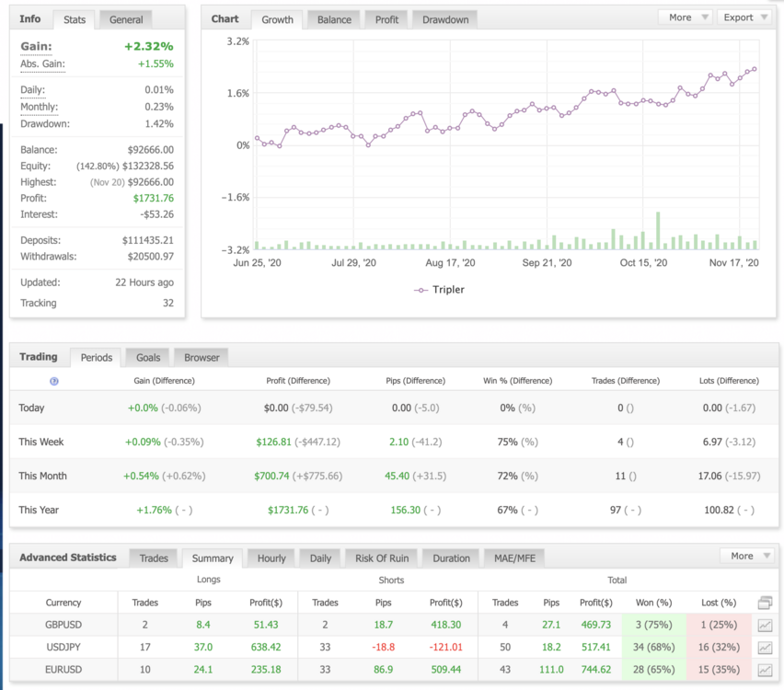Viewport: 784px width, 690px height.
Task: Click the Abs. Gain label
Action: pos(42,64)
